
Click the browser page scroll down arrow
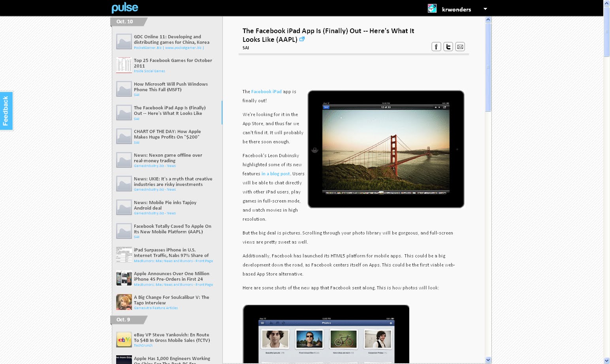(x=607, y=360)
